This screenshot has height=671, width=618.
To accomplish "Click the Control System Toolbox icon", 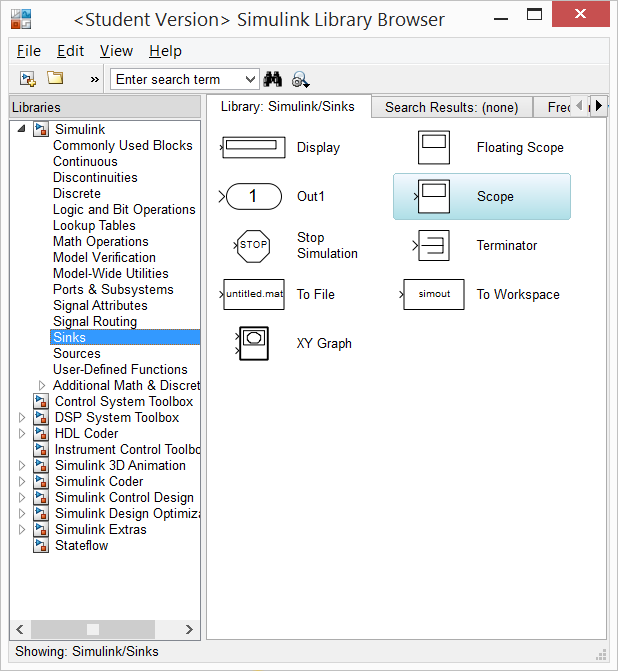I will 41,401.
